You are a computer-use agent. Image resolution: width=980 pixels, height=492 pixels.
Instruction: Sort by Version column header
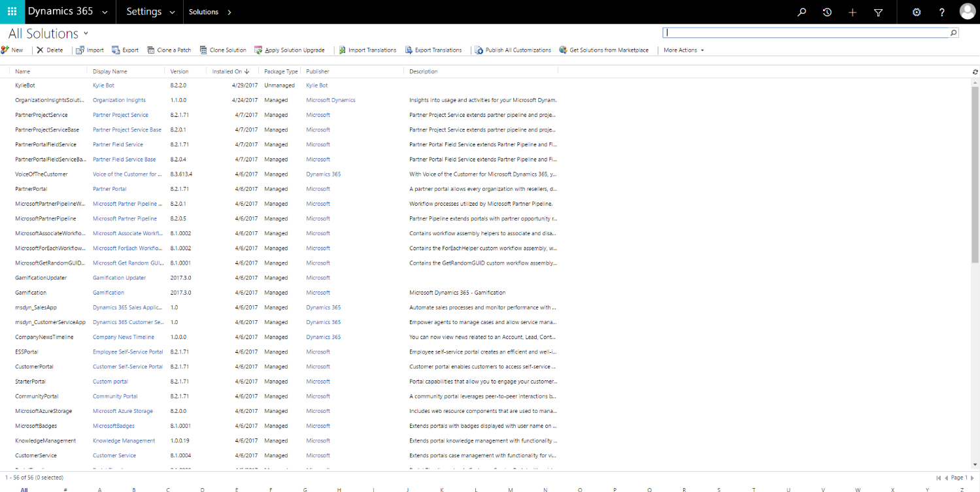(x=179, y=71)
